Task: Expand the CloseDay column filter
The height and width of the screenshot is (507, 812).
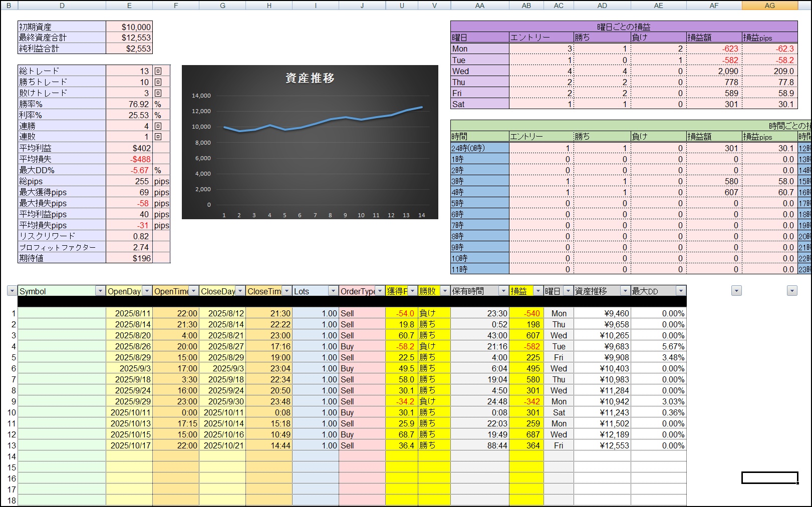Action: tap(240, 291)
